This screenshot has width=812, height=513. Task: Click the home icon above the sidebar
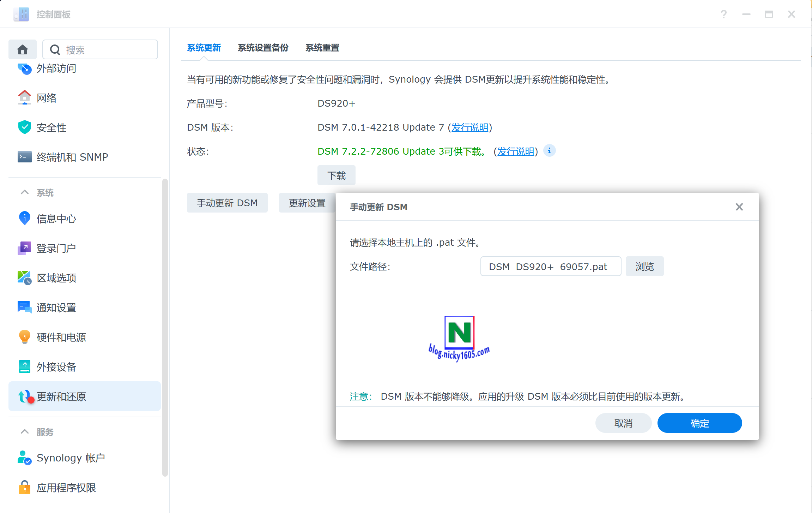coord(22,49)
